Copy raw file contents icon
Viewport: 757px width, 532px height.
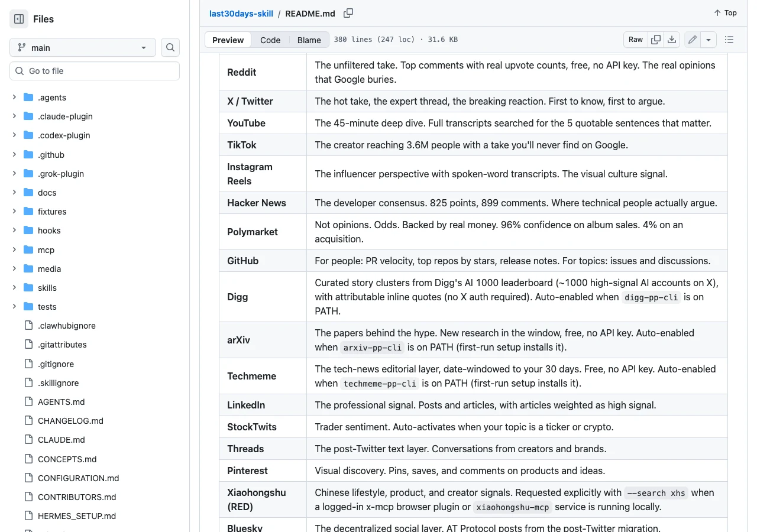(656, 40)
